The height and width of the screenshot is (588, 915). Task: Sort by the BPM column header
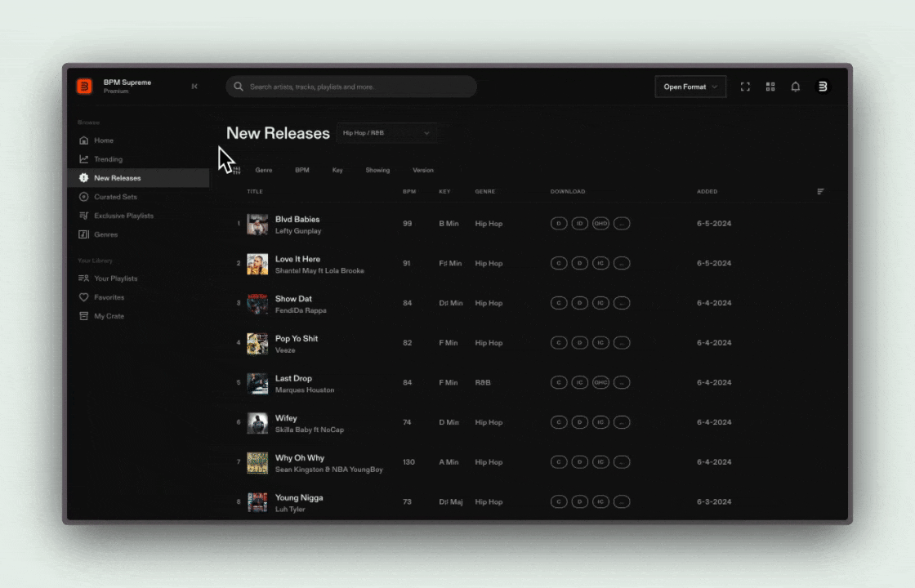(409, 191)
